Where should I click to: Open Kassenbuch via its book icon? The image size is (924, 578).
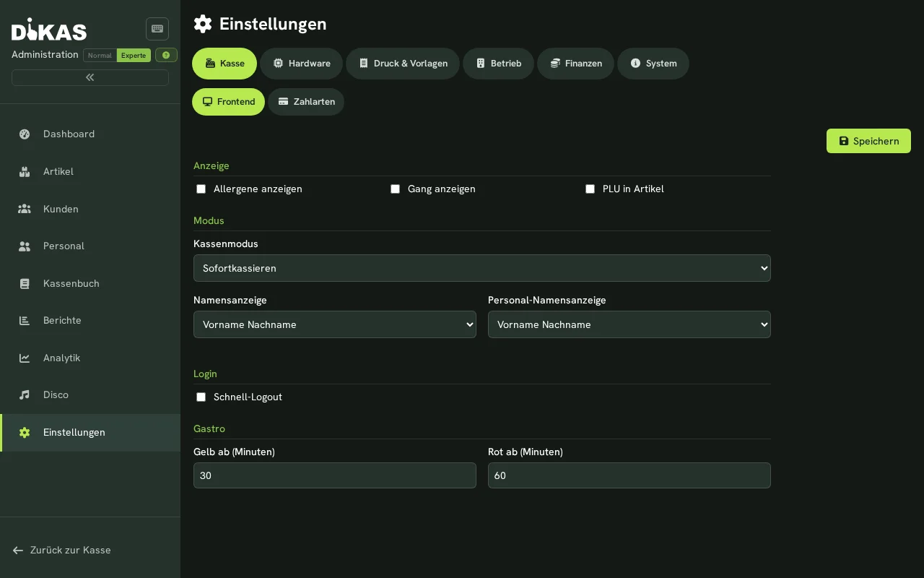click(25, 283)
